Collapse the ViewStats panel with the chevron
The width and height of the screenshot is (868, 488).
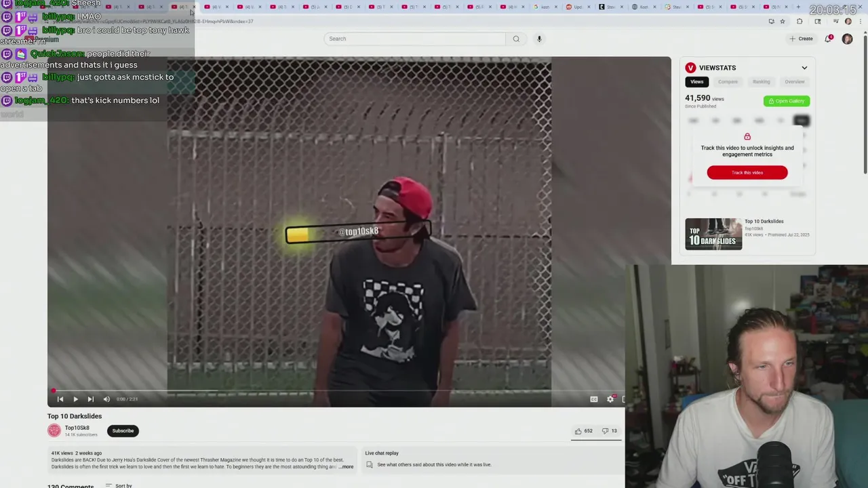pos(804,68)
